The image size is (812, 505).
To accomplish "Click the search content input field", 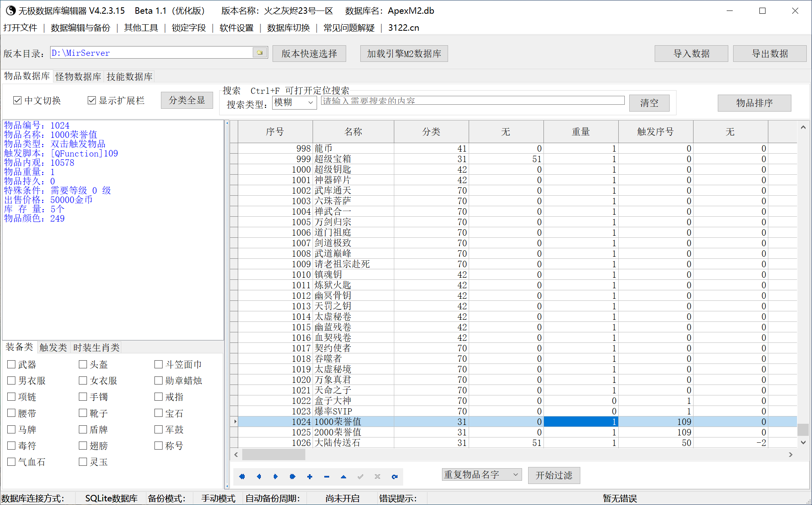I will 473,101.
